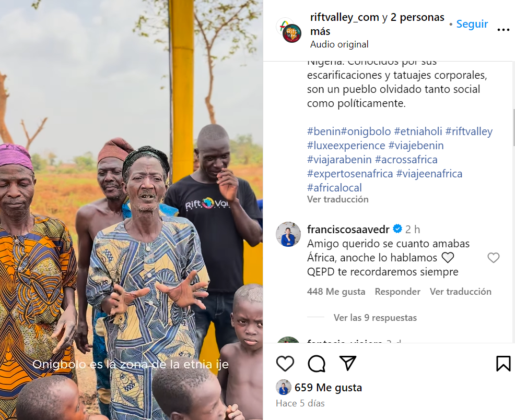
Task: Show 448 Me gusta on the comment
Action: (336, 291)
